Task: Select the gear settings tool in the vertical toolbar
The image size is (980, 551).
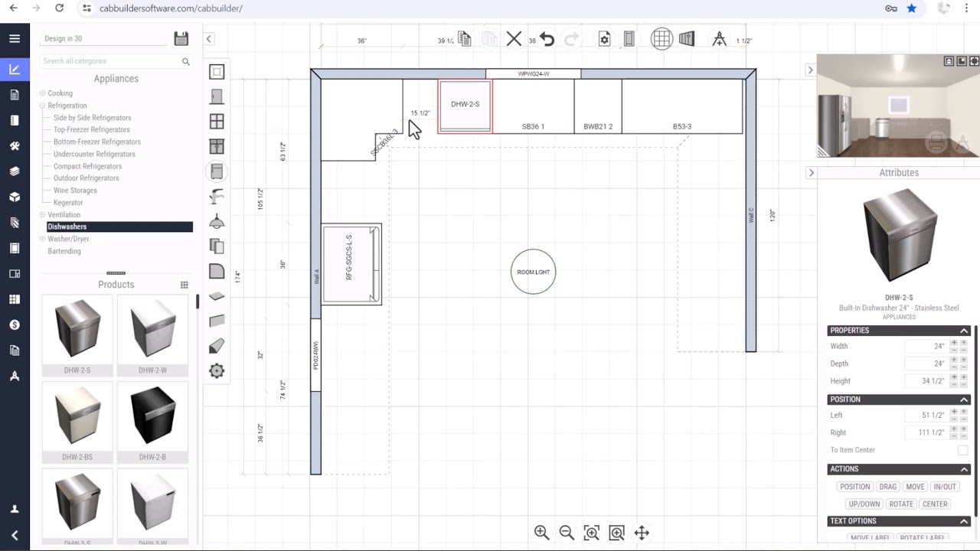Action: click(217, 371)
